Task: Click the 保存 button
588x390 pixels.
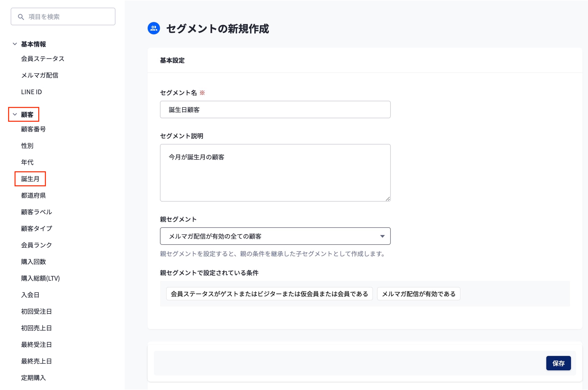Action: click(x=558, y=363)
